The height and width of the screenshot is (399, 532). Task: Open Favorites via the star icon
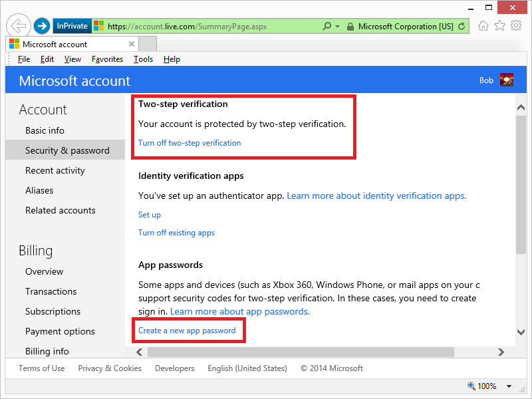499,26
